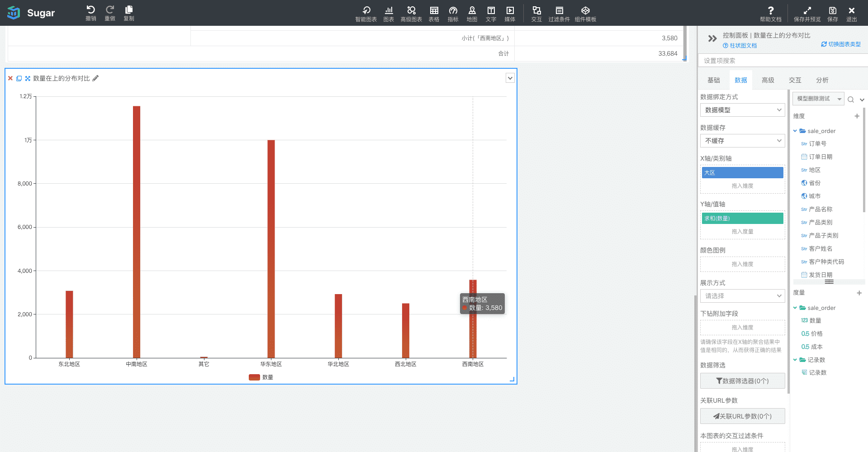Click the 大区 field in X-axis
This screenshot has height=452, width=868.
[x=742, y=173]
